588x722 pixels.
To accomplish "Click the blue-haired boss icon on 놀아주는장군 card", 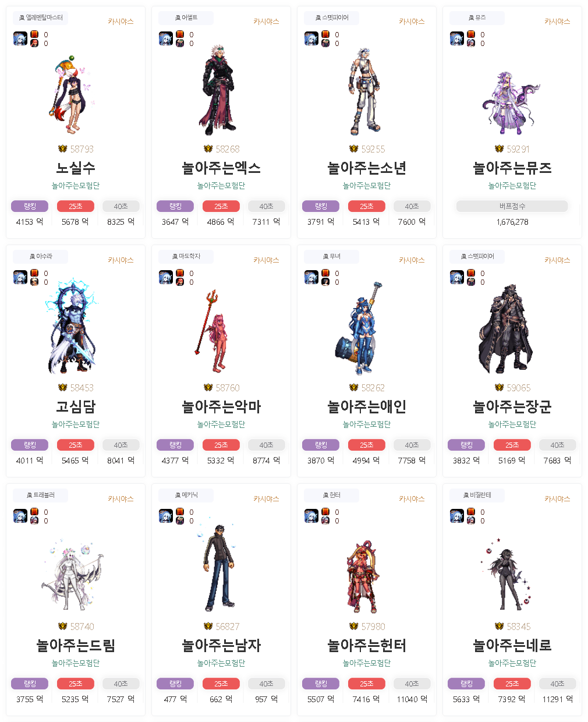I will click(457, 278).
